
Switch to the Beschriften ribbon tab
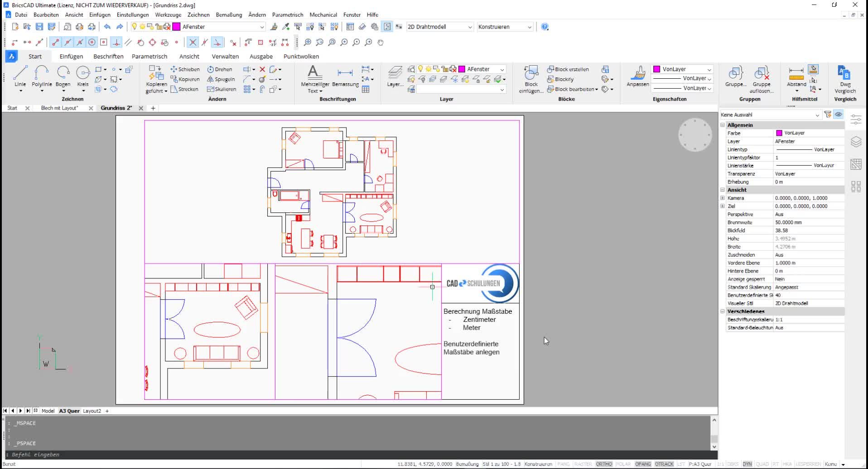(108, 57)
